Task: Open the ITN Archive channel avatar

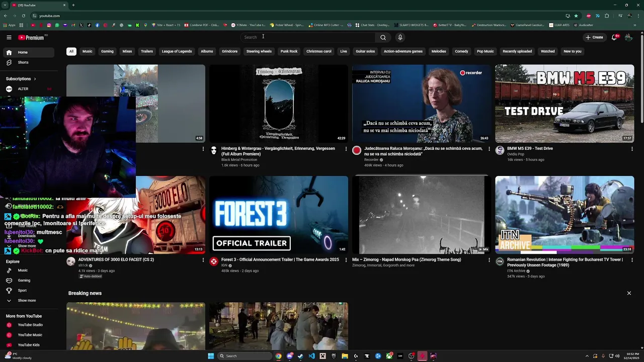Action: click(x=500, y=261)
